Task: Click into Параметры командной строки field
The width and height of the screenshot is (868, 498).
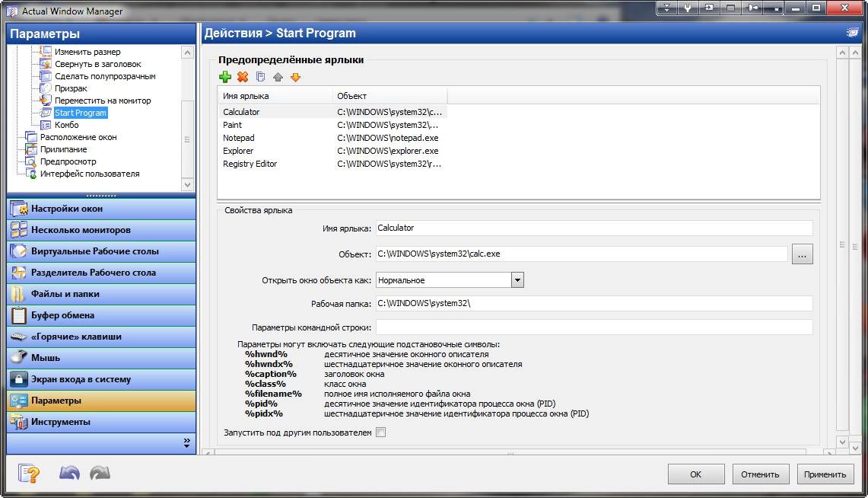Action: point(594,327)
